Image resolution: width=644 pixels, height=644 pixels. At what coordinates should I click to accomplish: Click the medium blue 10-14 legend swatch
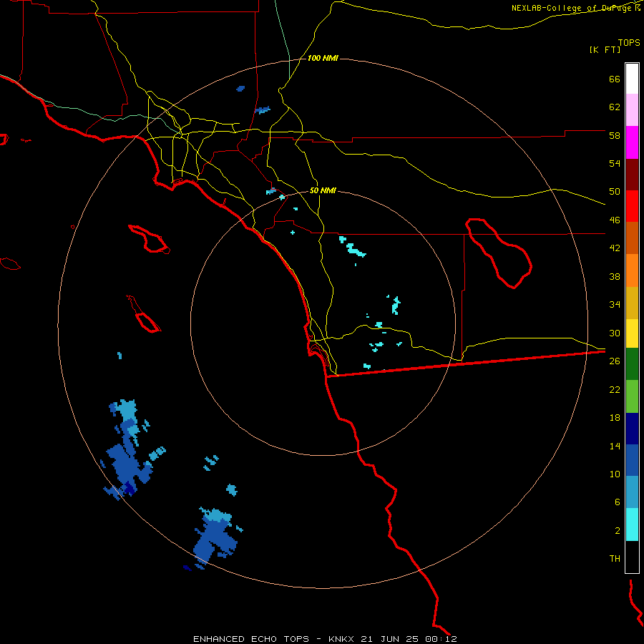(632, 460)
